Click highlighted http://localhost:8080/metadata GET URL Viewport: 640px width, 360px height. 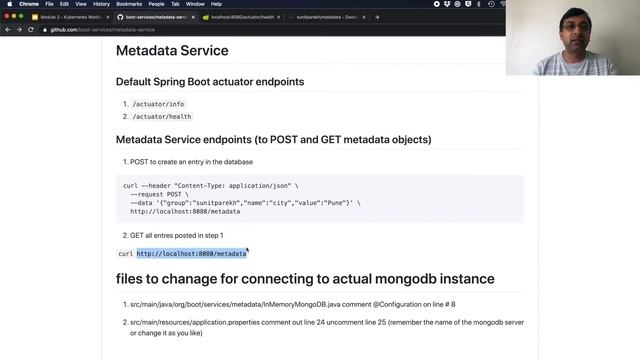192,253
